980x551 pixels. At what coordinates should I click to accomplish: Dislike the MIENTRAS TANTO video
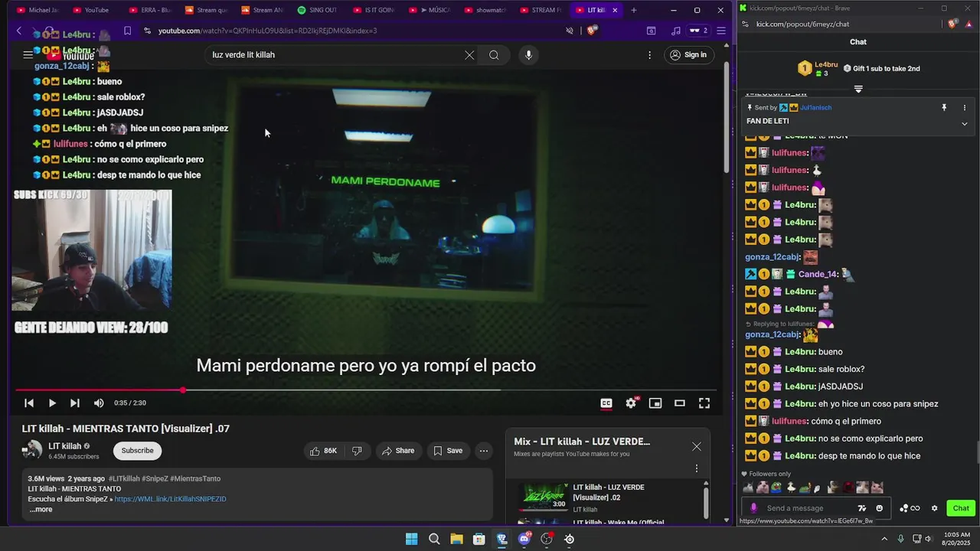[x=357, y=451]
